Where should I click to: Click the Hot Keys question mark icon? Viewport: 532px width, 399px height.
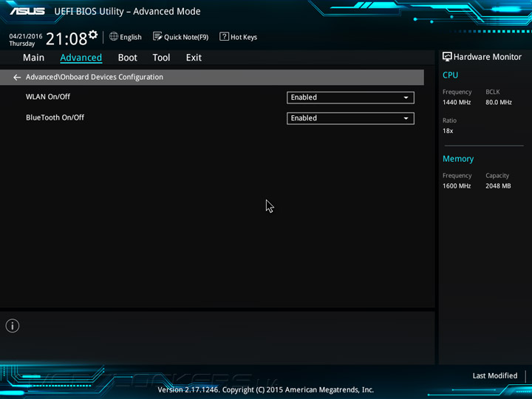pos(224,36)
